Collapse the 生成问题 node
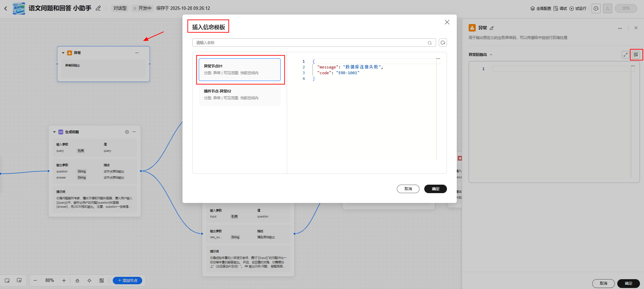The height and width of the screenshot is (289, 644). pos(55,132)
